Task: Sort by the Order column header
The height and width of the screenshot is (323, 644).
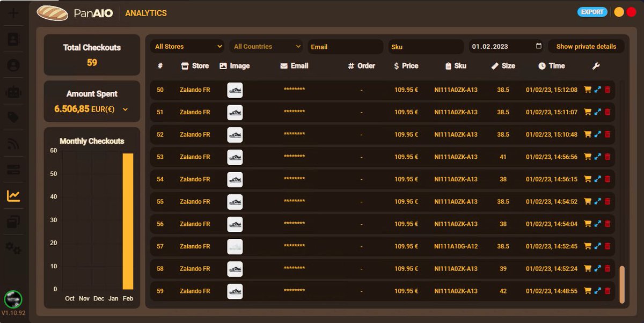Action: 361,66
